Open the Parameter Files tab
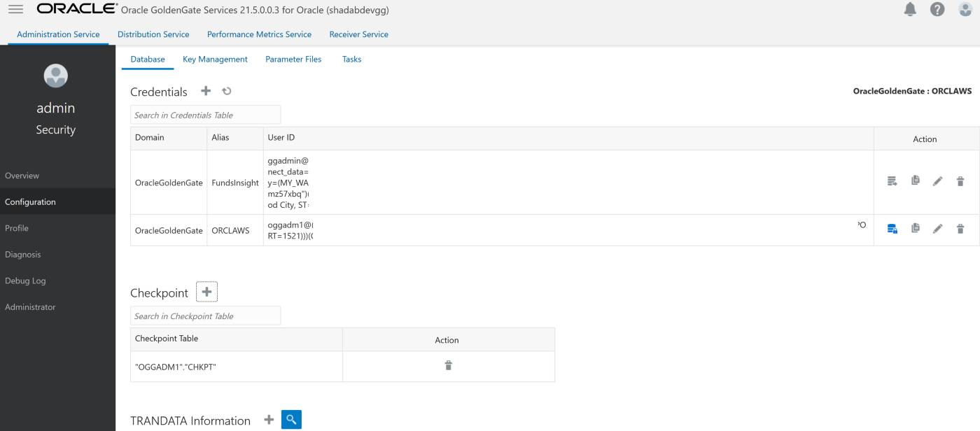Image resolution: width=980 pixels, height=431 pixels. point(293,59)
